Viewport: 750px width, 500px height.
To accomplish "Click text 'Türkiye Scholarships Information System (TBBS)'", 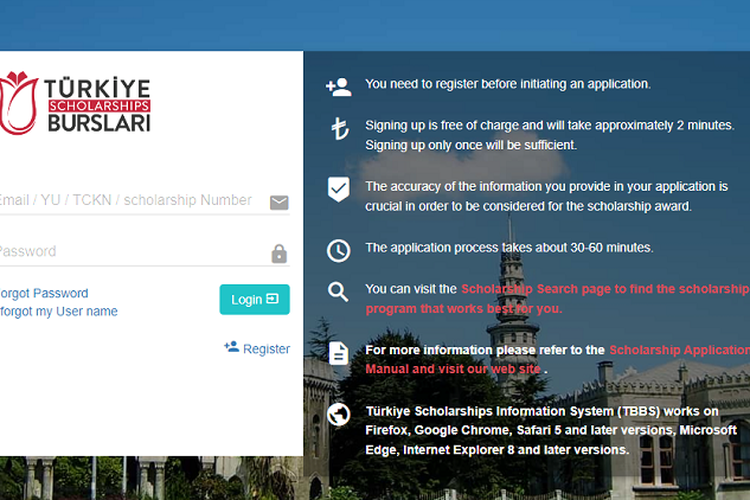I will 513,411.
